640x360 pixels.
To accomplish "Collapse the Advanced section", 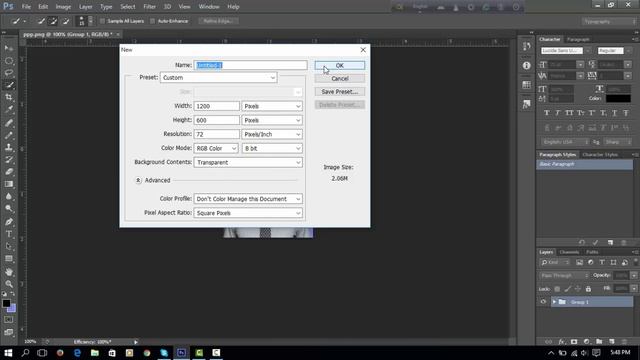I will coord(138,180).
